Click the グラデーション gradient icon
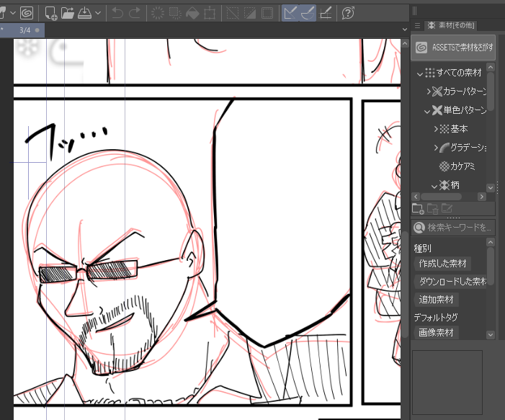505x420 pixels. [x=444, y=148]
